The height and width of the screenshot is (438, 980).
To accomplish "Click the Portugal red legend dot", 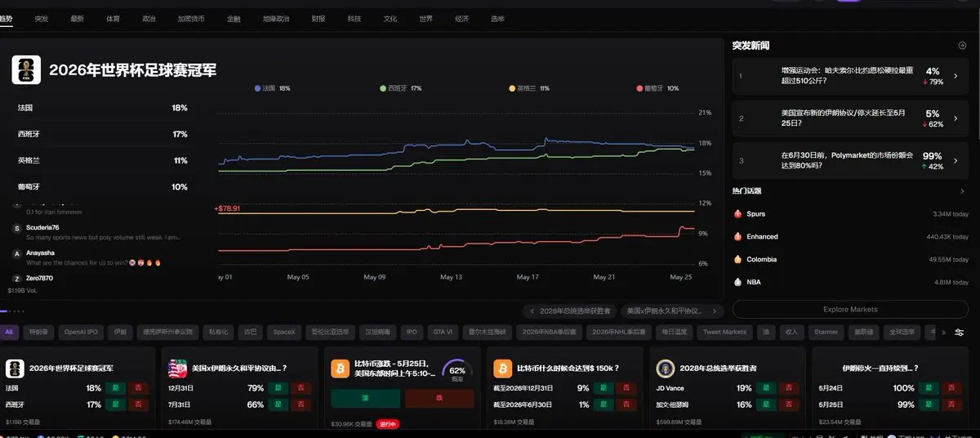I will tap(639, 88).
